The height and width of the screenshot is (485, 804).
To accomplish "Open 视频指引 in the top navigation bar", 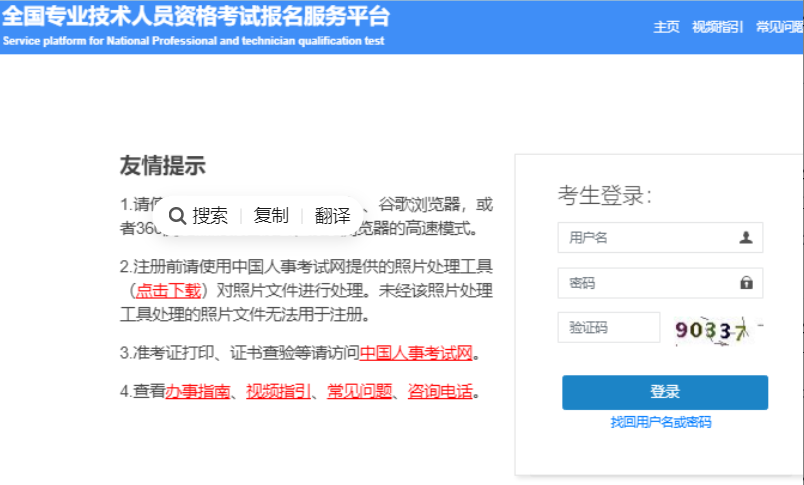I will click(x=717, y=27).
